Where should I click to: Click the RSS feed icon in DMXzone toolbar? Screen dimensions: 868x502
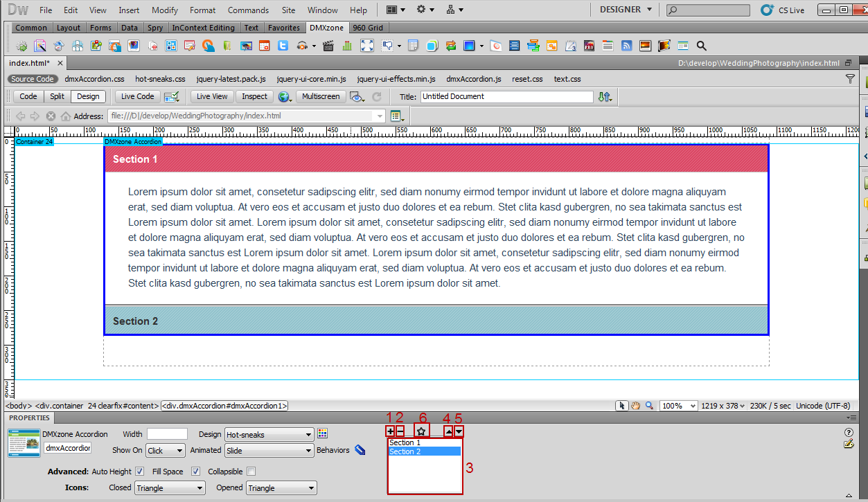point(626,46)
